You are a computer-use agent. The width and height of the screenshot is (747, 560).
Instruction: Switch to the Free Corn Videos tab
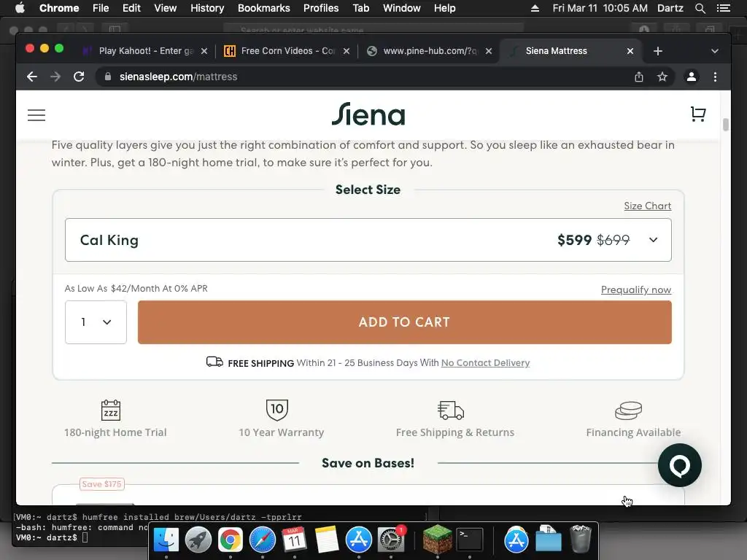(x=286, y=51)
